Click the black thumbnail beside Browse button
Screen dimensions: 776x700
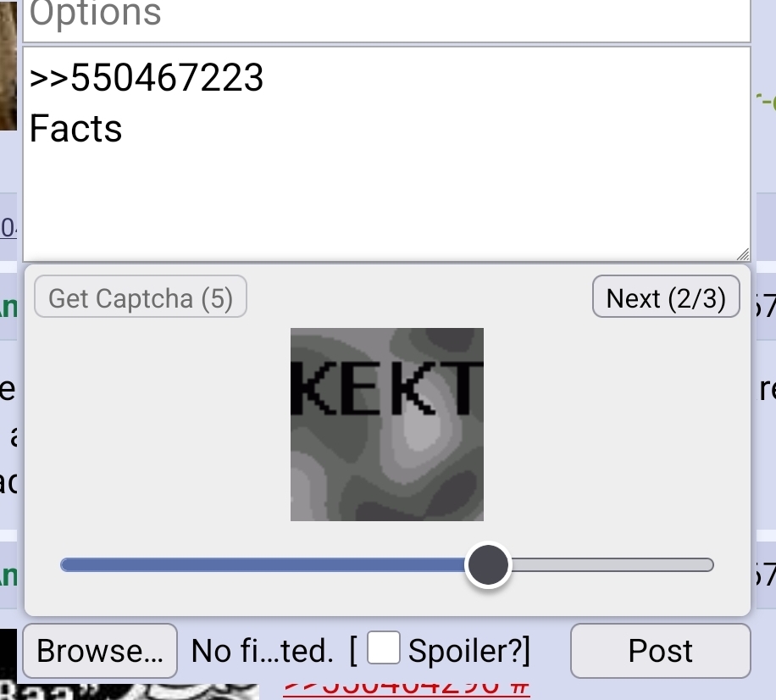point(8,654)
